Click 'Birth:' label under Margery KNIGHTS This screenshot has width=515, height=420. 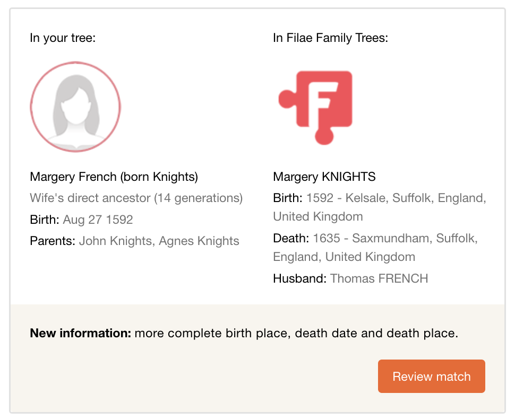click(287, 198)
